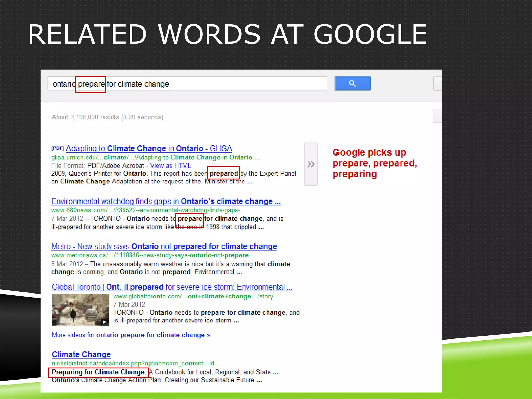The width and height of the screenshot is (532, 399).
Task: Click the slide title Related Words at Google
Action: tap(228, 34)
